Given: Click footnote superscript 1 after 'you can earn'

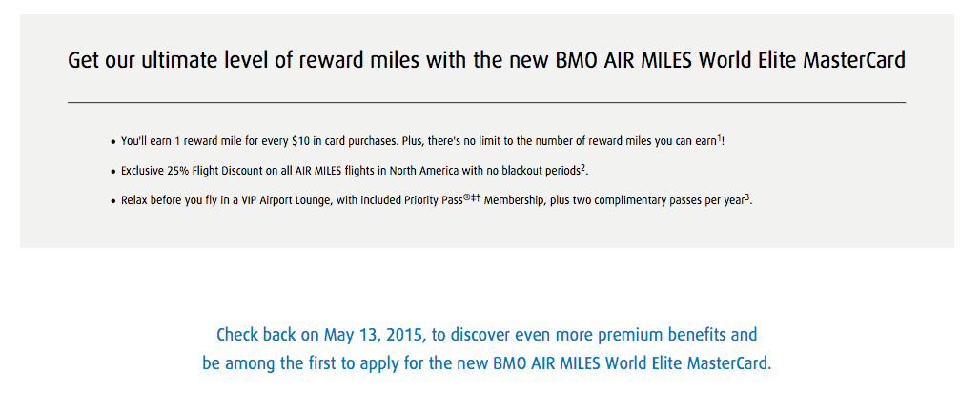Looking at the screenshot, I should (719, 137).
